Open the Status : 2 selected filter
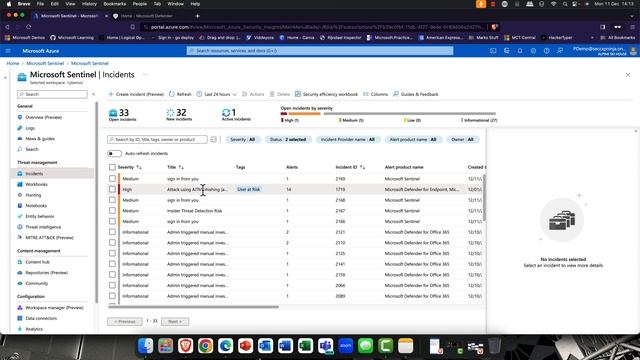640x360 pixels. (288, 140)
